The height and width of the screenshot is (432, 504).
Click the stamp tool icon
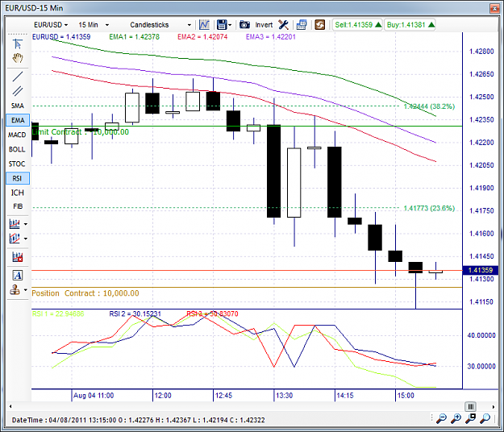15,289
